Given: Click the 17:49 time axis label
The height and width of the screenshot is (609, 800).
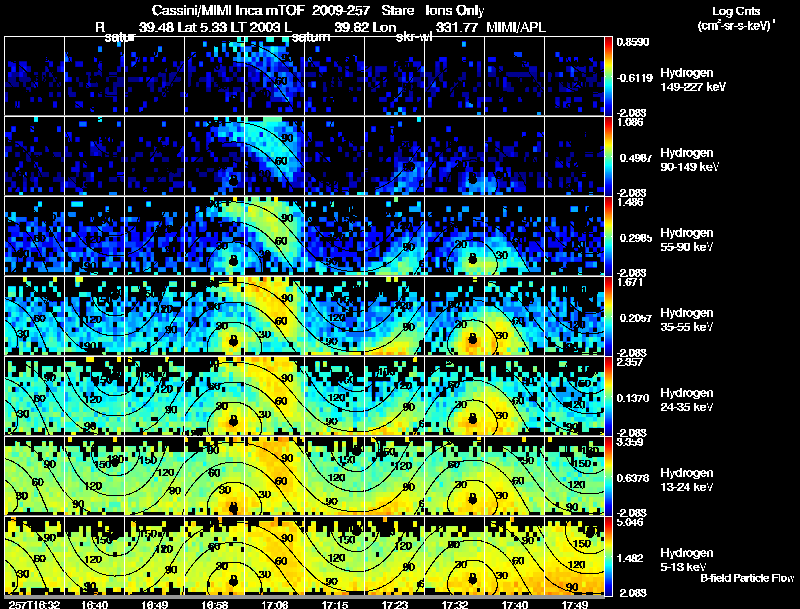Looking at the screenshot, I should [575, 604].
